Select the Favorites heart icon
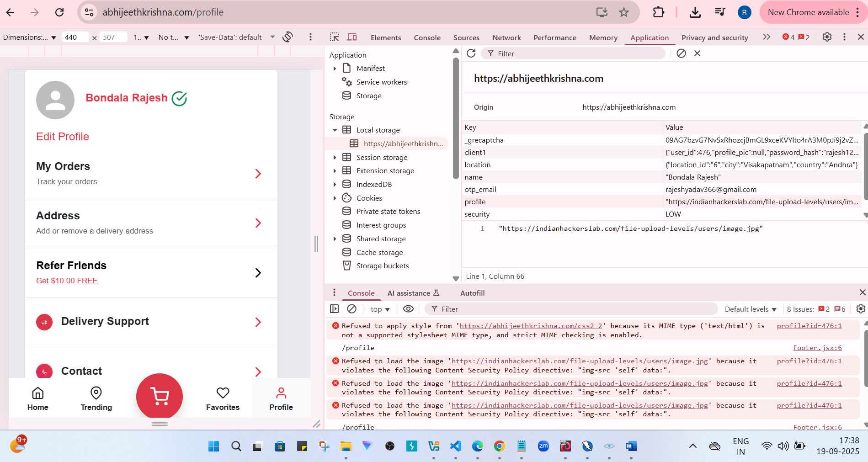Screen dimensions: 868x462 coord(223,393)
